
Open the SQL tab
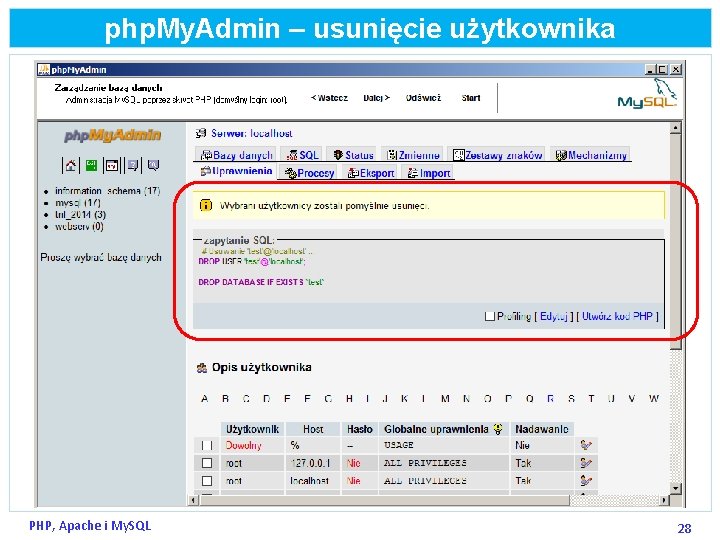point(302,155)
